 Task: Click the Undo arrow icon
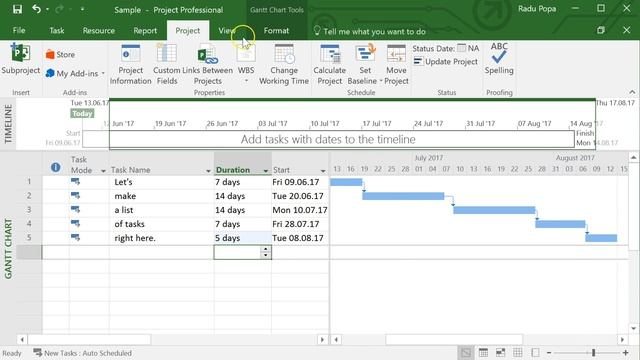tap(36, 9)
